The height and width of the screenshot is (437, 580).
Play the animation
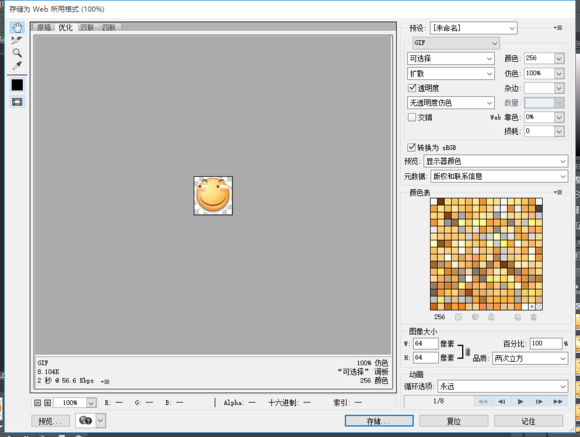tap(520, 401)
